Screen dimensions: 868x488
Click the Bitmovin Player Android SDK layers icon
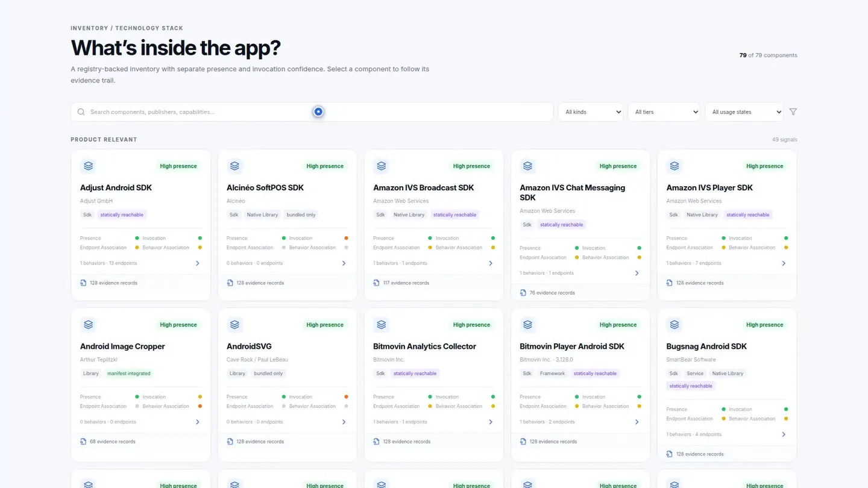coord(527,325)
